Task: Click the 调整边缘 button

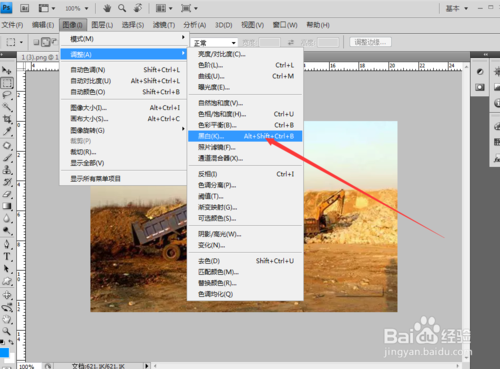Action: point(370,42)
